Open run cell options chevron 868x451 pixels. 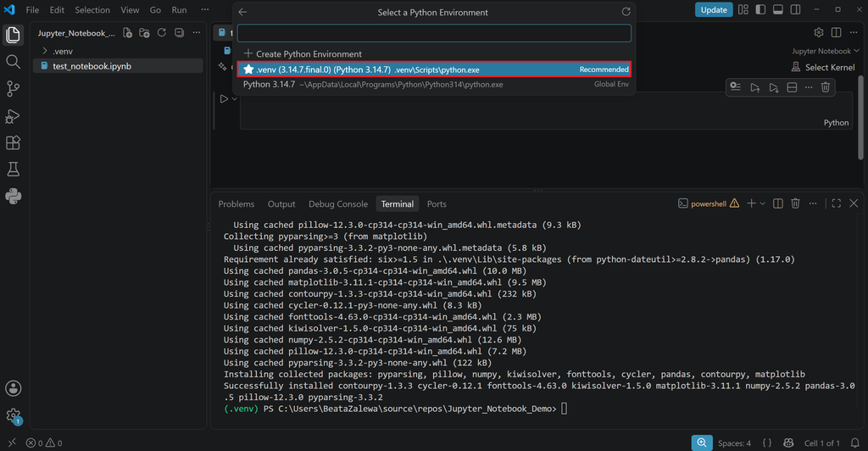click(x=235, y=99)
